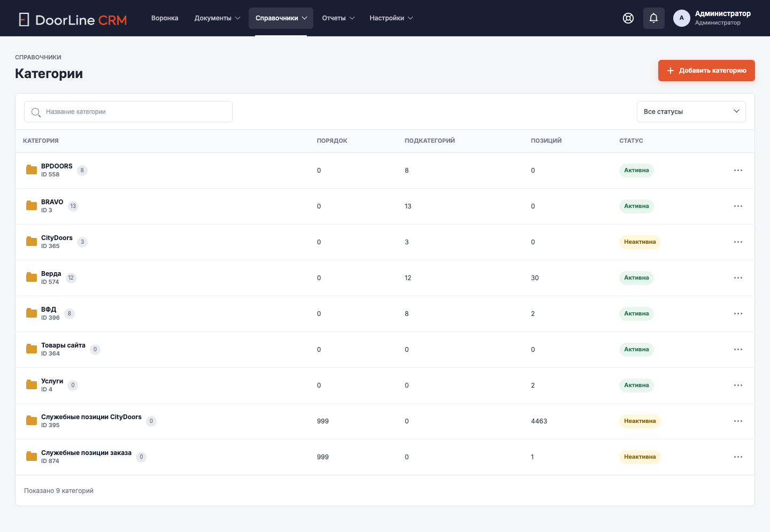Expand the Настройки menu
The image size is (770, 532).
point(391,18)
